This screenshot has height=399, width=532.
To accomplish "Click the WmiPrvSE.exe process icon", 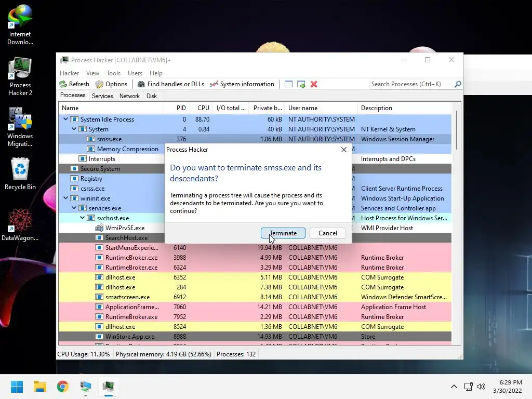I will click(99, 228).
